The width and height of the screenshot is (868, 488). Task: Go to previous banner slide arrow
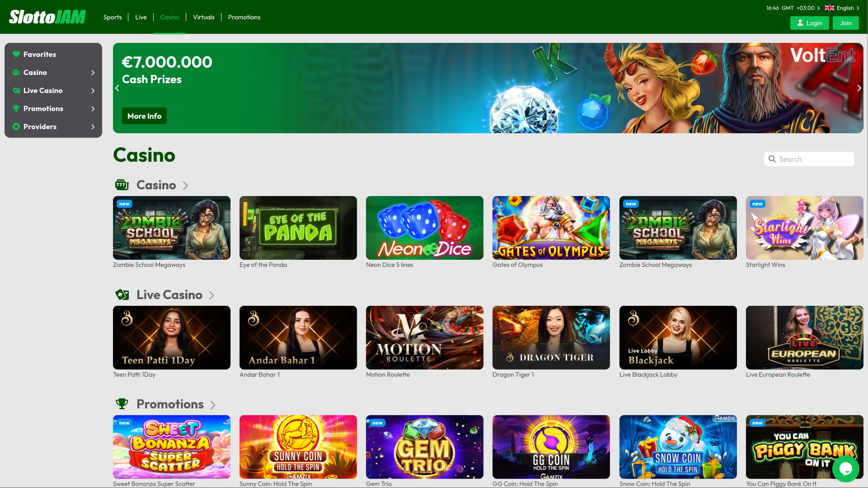(x=117, y=88)
